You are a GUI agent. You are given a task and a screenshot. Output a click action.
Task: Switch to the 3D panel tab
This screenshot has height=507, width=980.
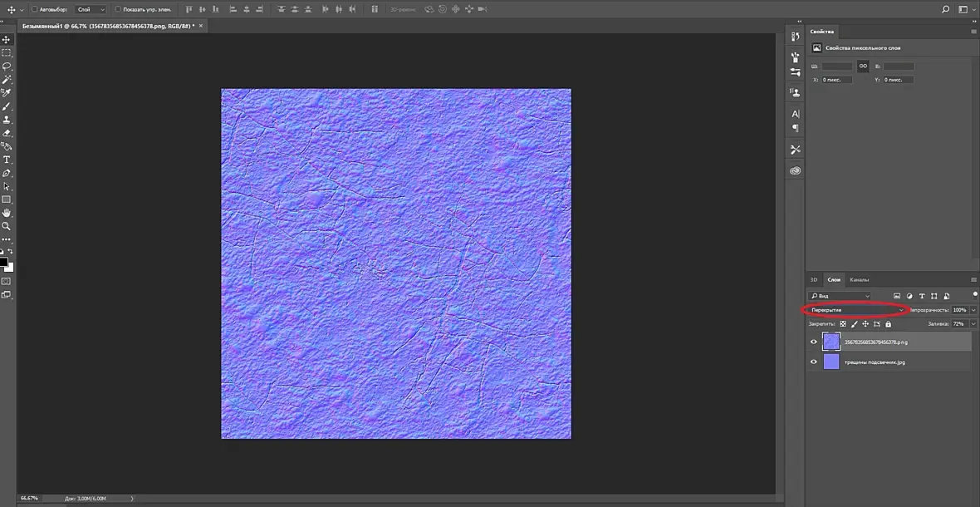tap(814, 279)
